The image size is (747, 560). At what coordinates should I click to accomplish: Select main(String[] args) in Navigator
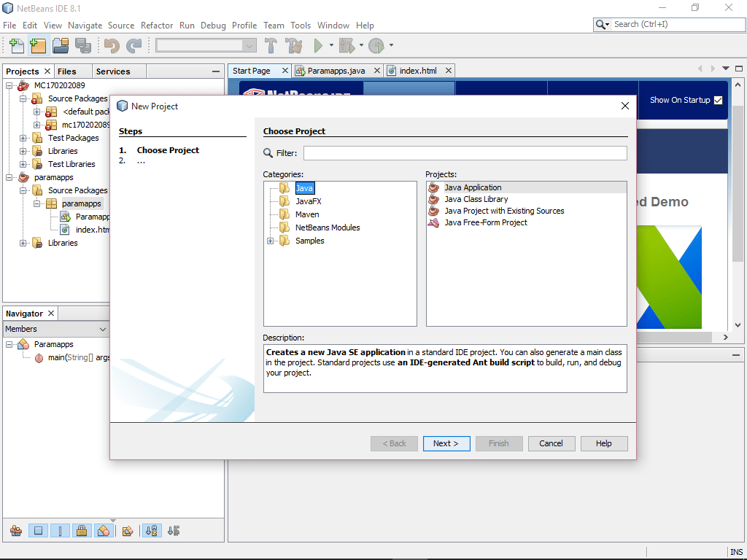pyautogui.click(x=78, y=357)
